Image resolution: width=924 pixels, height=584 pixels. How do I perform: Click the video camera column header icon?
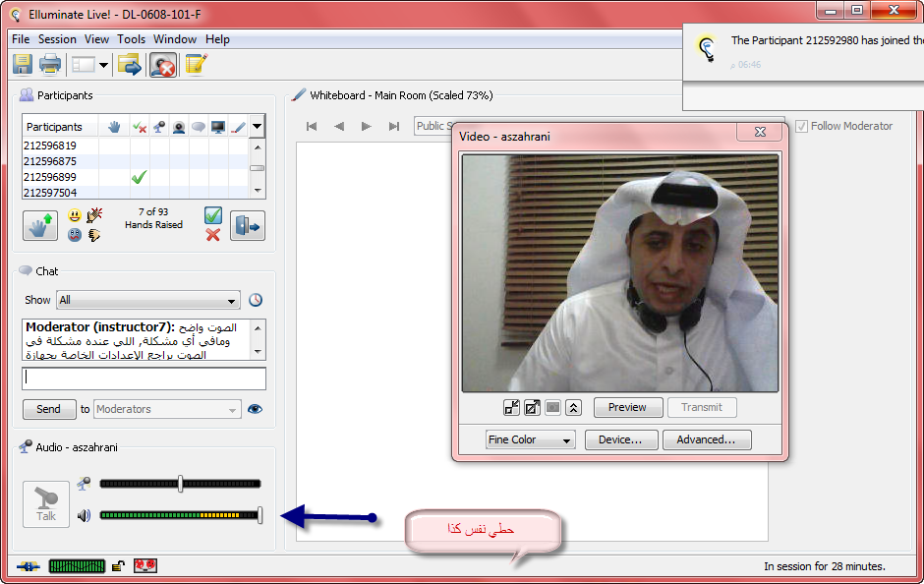point(179,127)
